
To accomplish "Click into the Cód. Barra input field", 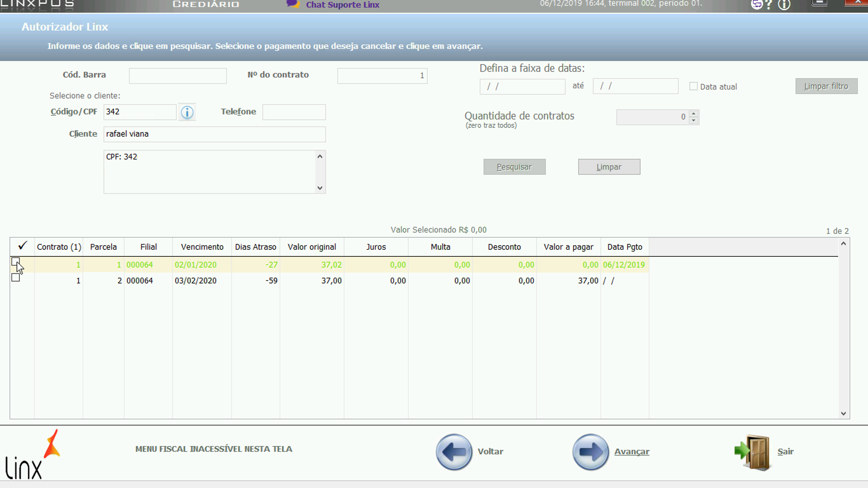I will point(178,76).
